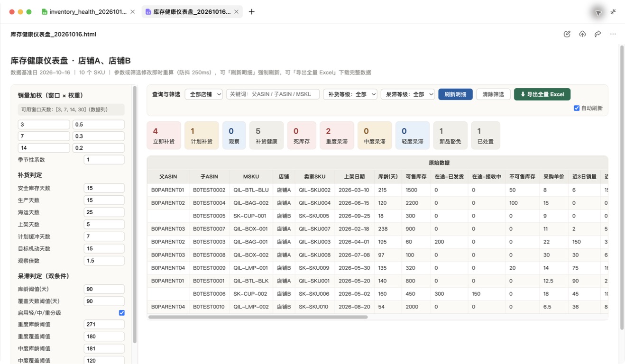
Task: Toggle the 自动刷新 checkbox
Action: [577, 108]
